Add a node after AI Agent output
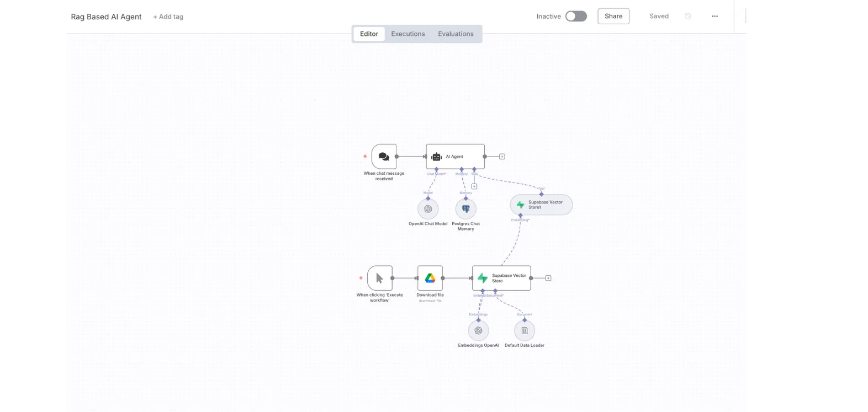Screen dimensions: 868x412 502,157
